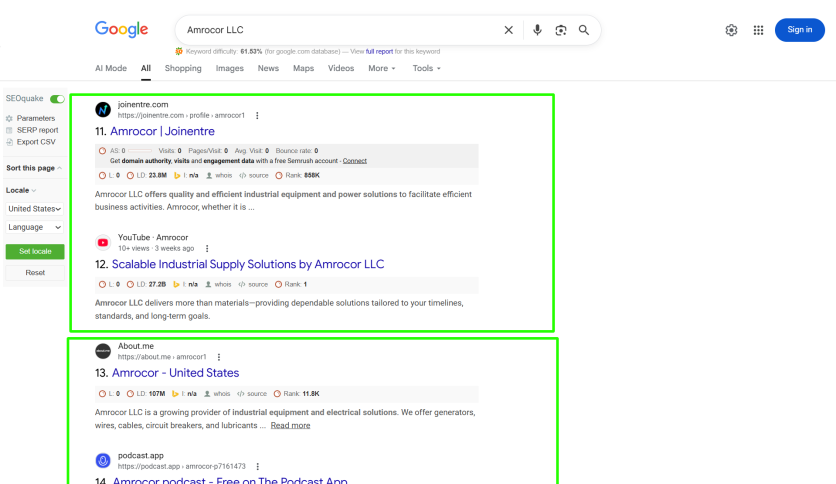Open Amrocor - United States result
Image resolution: width=836 pixels, height=484 pixels.
coord(175,373)
